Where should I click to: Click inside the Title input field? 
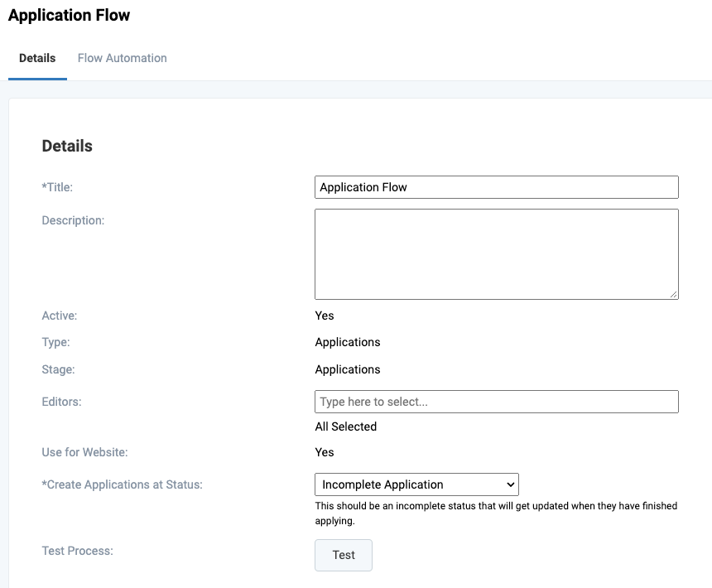click(x=496, y=187)
